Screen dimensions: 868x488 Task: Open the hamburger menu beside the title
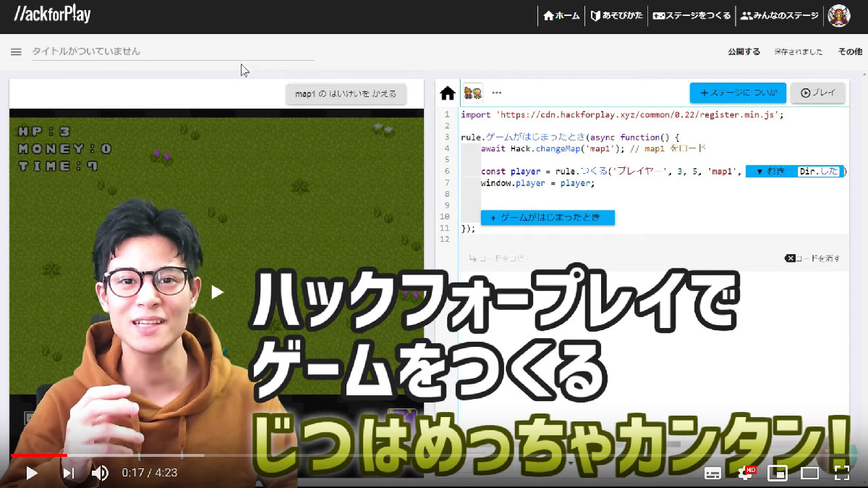pos(15,51)
